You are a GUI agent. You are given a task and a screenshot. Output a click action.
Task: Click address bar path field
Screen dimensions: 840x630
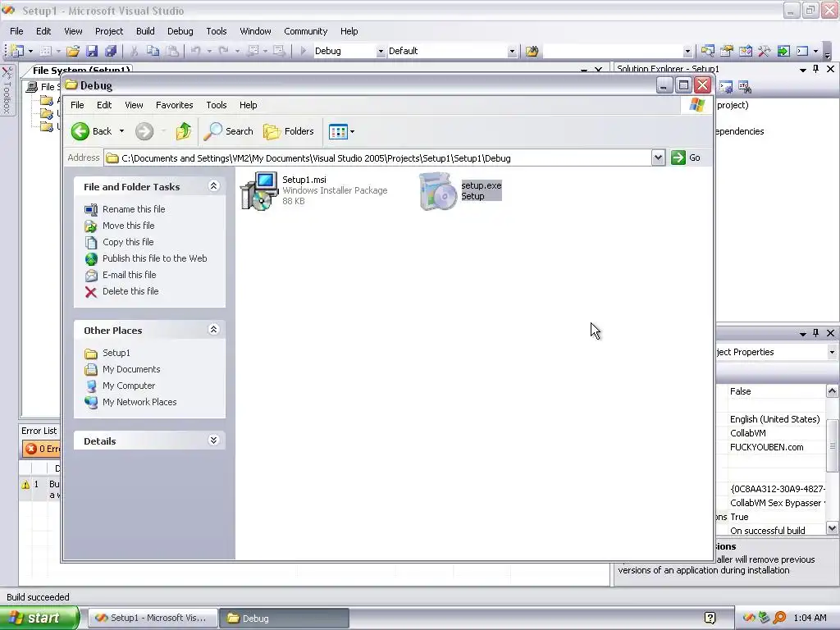pos(377,158)
